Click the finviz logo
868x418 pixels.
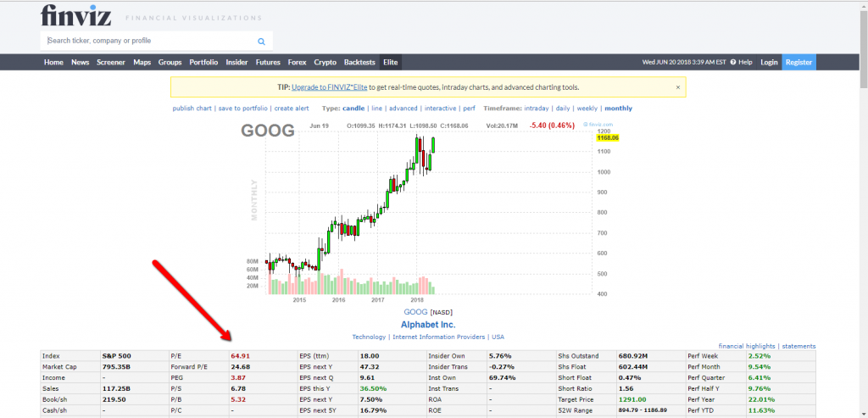coord(75,15)
